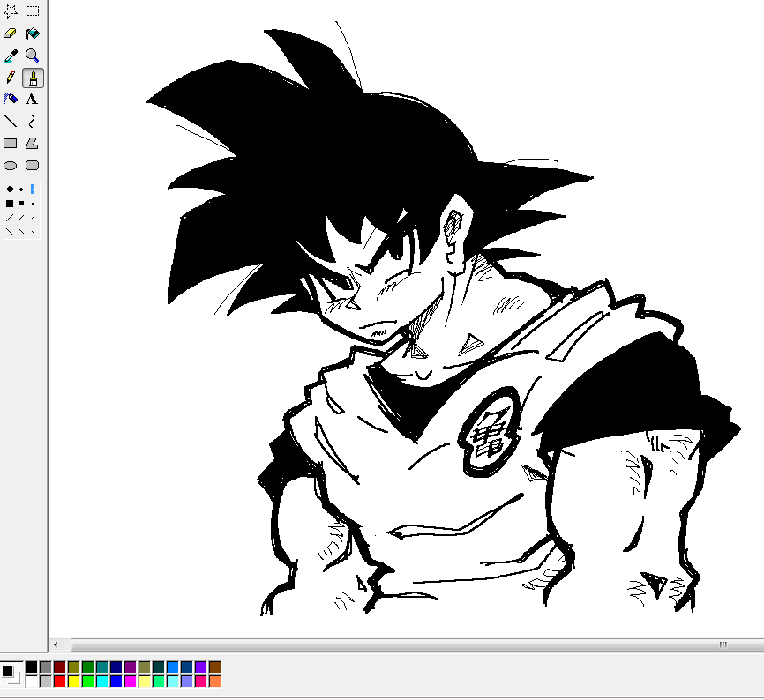Image resolution: width=764 pixels, height=700 pixels.
Task: Choose the bright red swatch
Action: click(x=59, y=681)
